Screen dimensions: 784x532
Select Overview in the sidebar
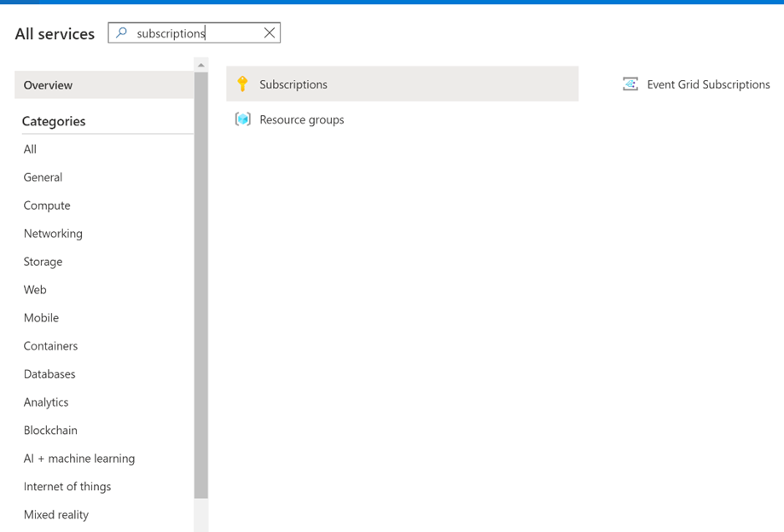tap(49, 85)
